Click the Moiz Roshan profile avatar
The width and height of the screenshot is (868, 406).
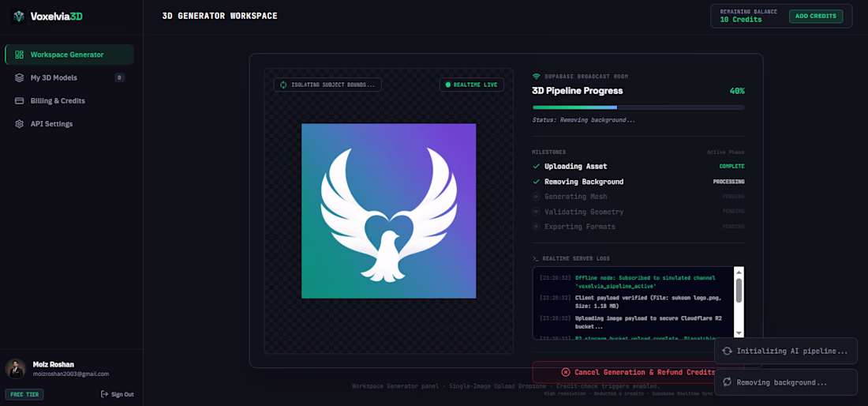coord(16,368)
